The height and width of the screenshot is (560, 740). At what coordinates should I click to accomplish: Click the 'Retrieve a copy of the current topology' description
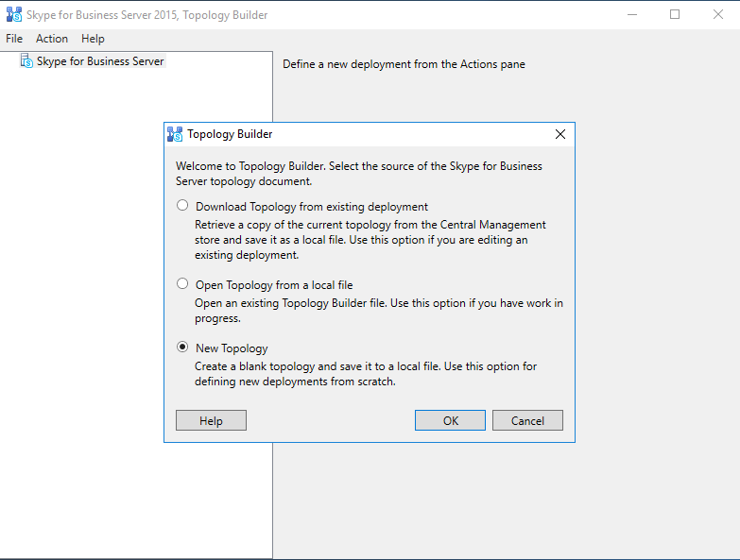point(370,240)
